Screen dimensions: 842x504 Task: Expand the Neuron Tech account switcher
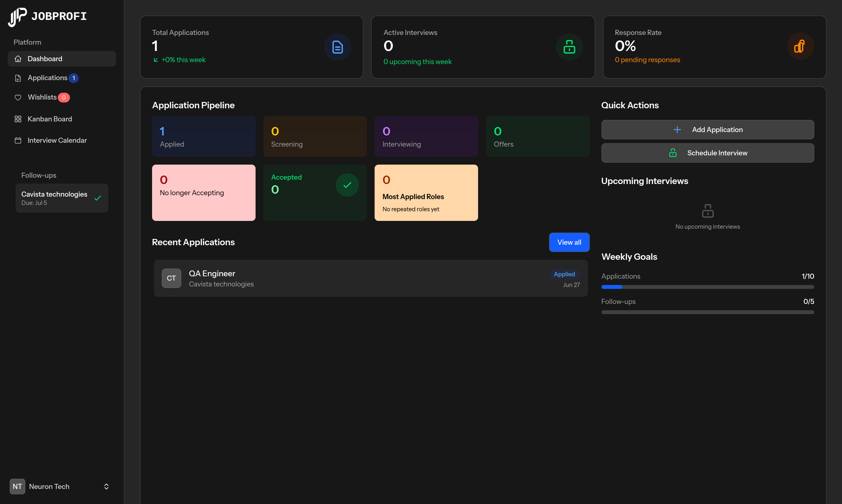click(x=106, y=486)
